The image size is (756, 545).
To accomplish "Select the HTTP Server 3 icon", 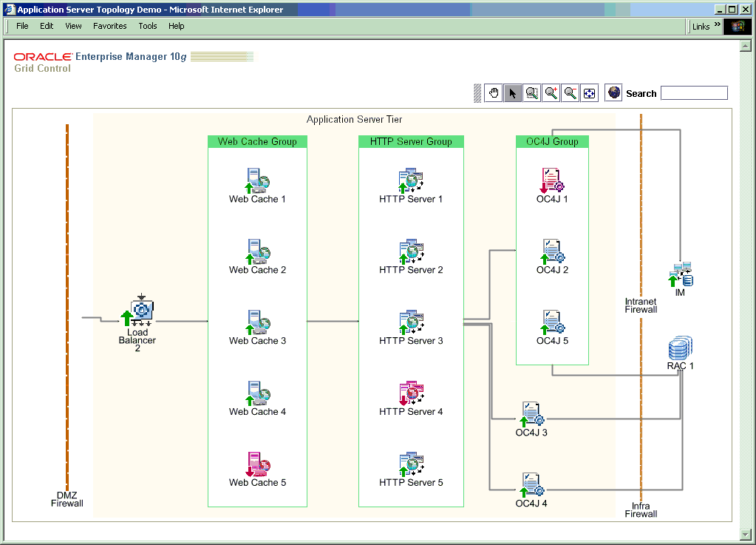I will [411, 322].
